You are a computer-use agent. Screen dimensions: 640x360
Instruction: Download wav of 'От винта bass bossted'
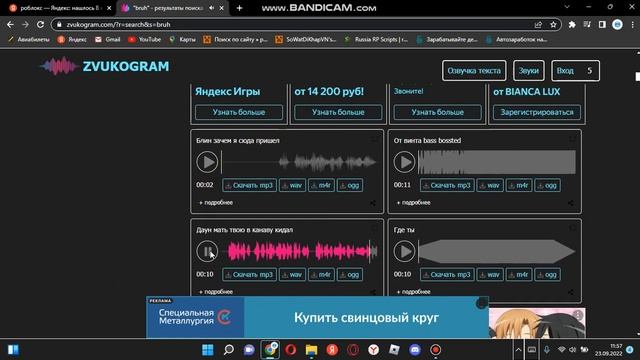(x=490, y=185)
